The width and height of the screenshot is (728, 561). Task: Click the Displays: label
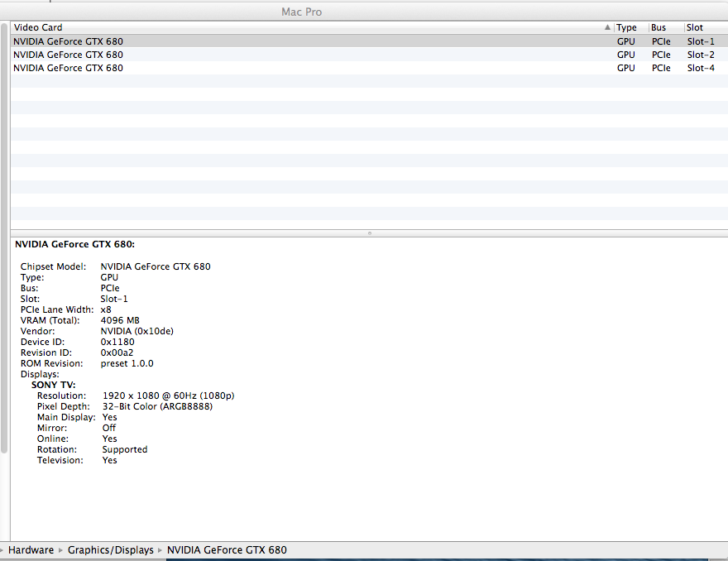click(x=40, y=374)
